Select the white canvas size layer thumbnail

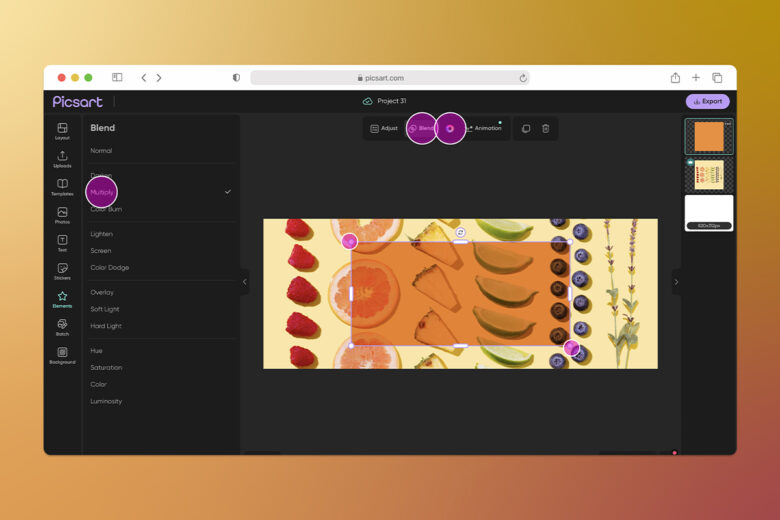tap(708, 212)
